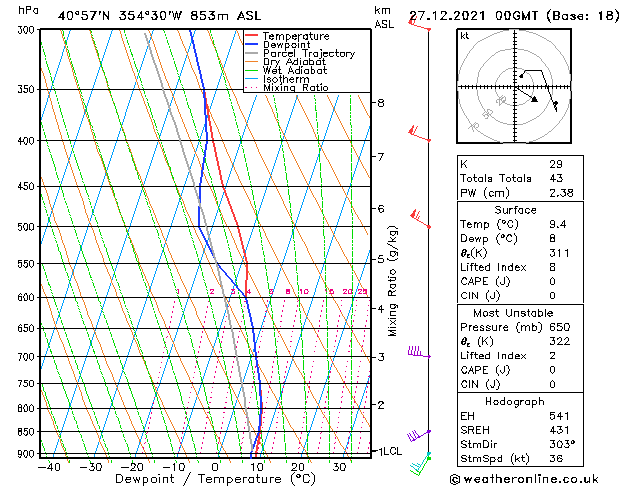Click the 30 temperature axis label
The image size is (629, 486).
point(339,467)
